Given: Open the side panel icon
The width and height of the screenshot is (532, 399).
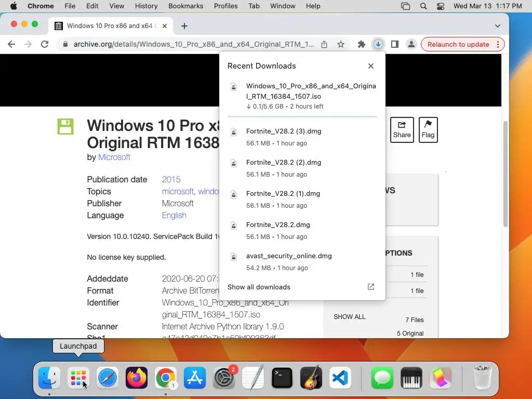Looking at the screenshot, I should [395, 45].
